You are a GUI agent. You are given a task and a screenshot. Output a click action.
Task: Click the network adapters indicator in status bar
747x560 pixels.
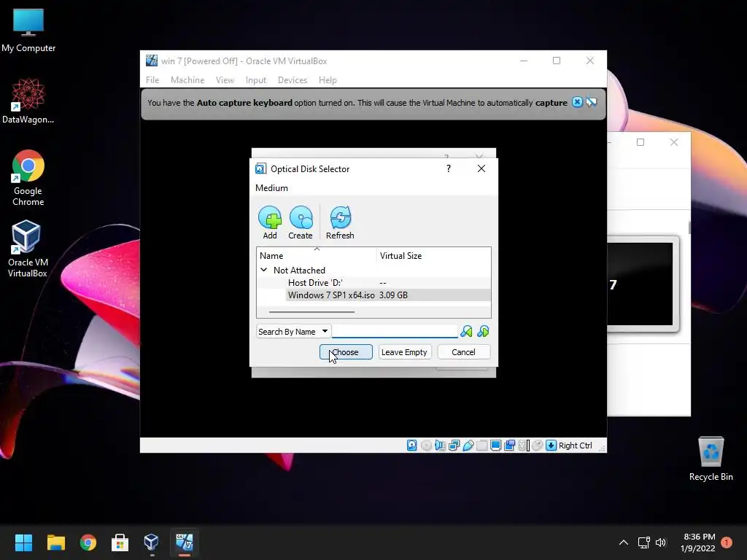[x=454, y=446]
